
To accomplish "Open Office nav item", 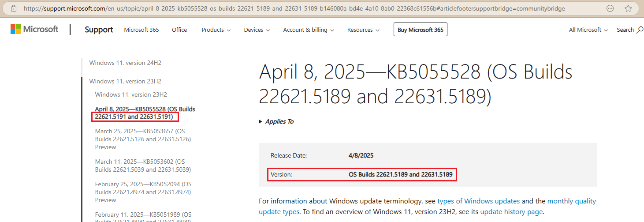I will (x=179, y=30).
